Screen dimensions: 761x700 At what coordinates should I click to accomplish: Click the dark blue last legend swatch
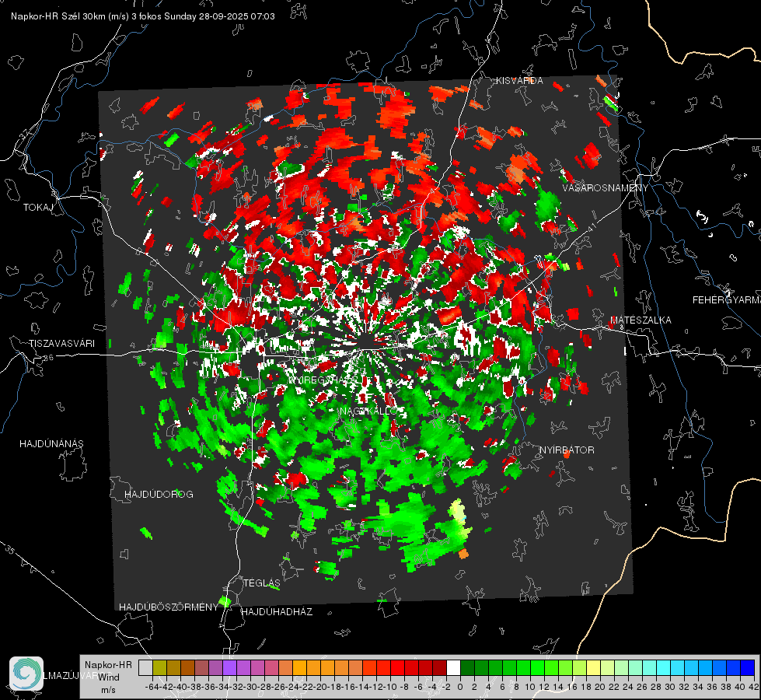pos(748,667)
